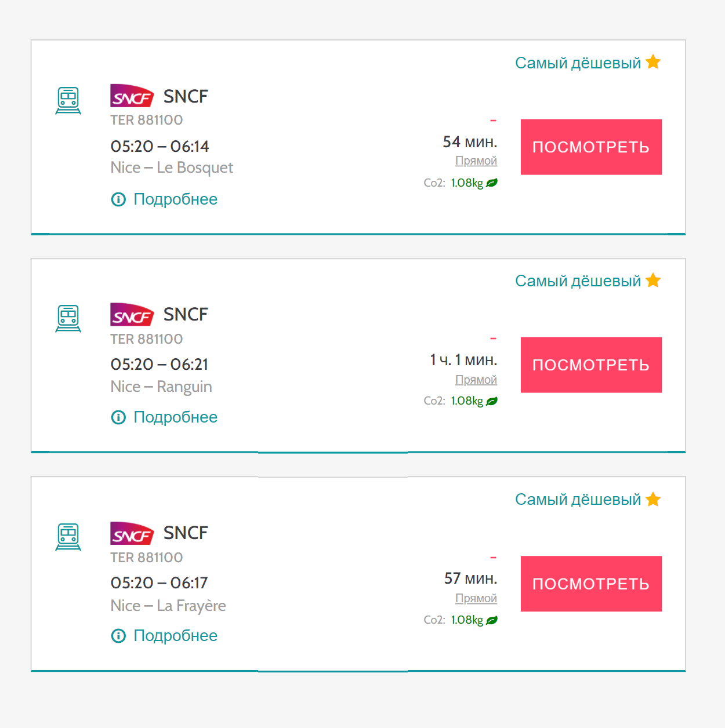Image resolution: width=725 pixels, height=728 pixels.
Task: Click the train icon beside Nice – Le Bosquet
Action: [x=68, y=100]
